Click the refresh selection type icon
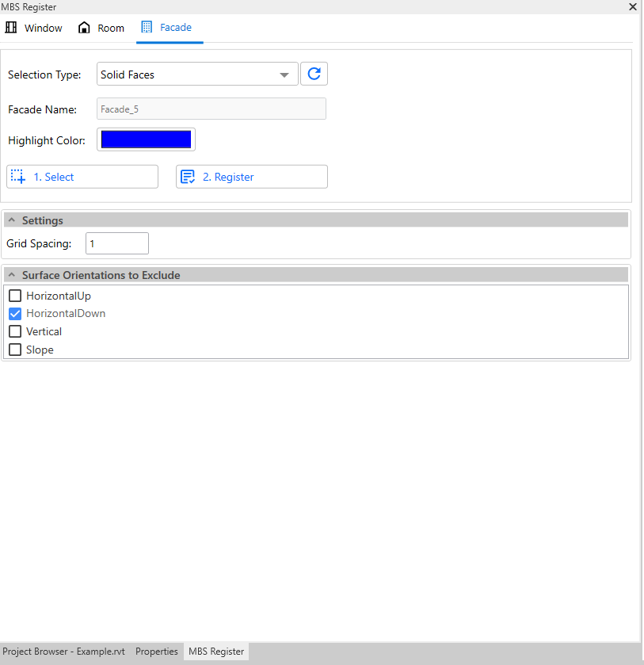Viewport: 644px width, 665px height. point(314,75)
